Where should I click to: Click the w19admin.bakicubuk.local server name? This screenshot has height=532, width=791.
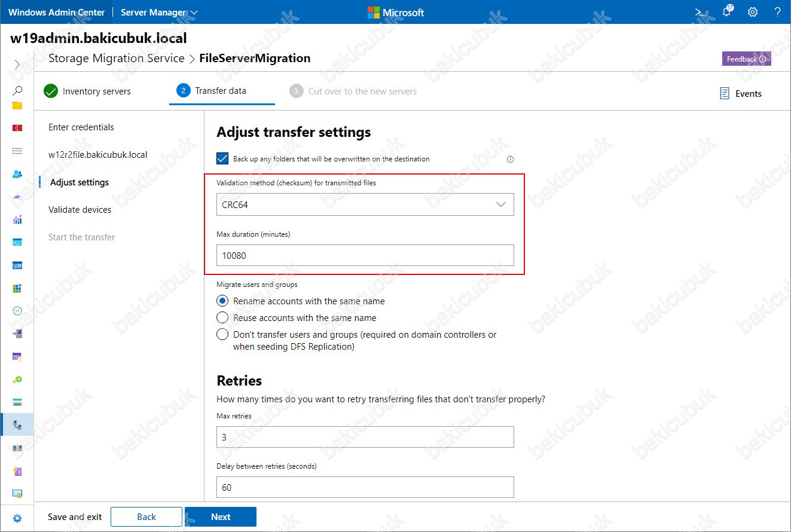[99, 39]
